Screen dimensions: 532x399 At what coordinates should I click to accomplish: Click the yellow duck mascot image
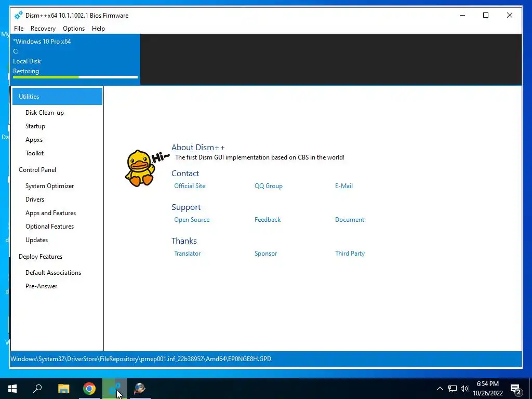point(140,168)
